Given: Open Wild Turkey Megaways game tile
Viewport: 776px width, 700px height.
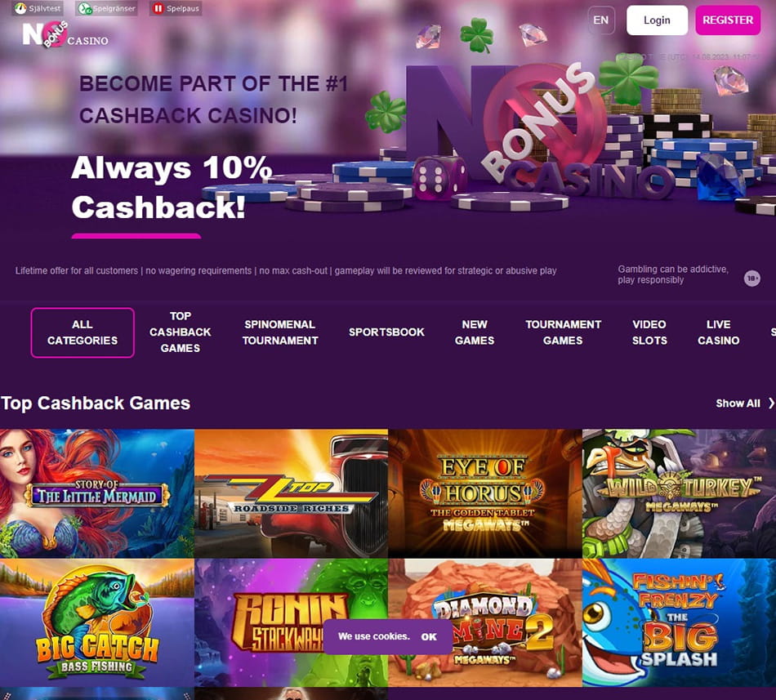Looking at the screenshot, I should click(x=679, y=493).
